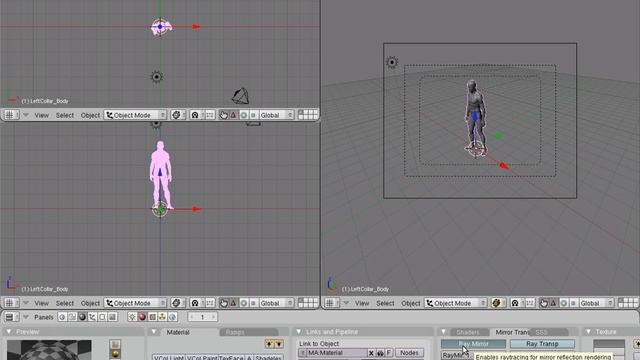The height and width of the screenshot is (360, 640).
Task: Toggle fake user F button for material
Action: point(389,353)
